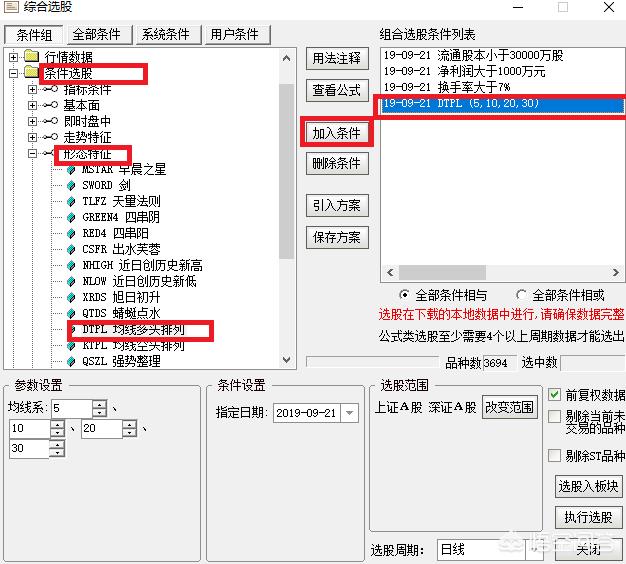Image resolution: width=626 pixels, height=564 pixels.
Task: Click the icon beside XRDS 旭日初升
Action: pos(71,297)
